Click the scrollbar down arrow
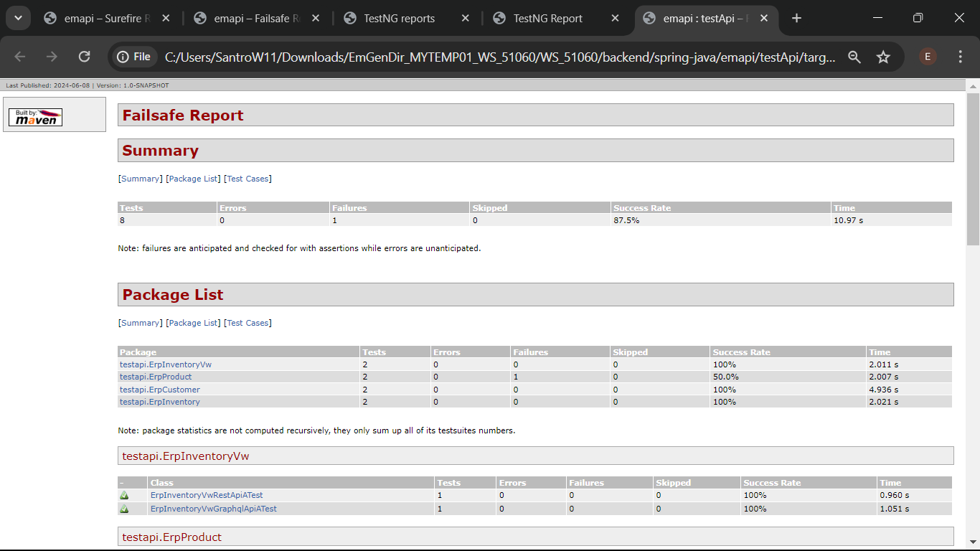Viewport: 980px width, 551px height. click(974, 542)
